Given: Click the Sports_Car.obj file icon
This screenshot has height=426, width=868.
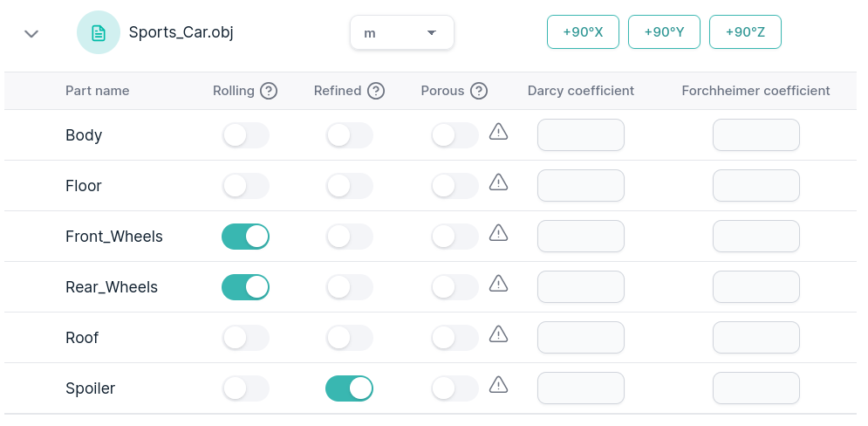Looking at the screenshot, I should (x=99, y=33).
